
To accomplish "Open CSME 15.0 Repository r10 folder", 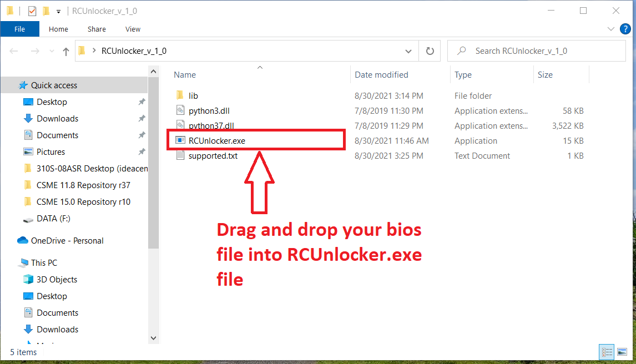I will click(x=77, y=202).
